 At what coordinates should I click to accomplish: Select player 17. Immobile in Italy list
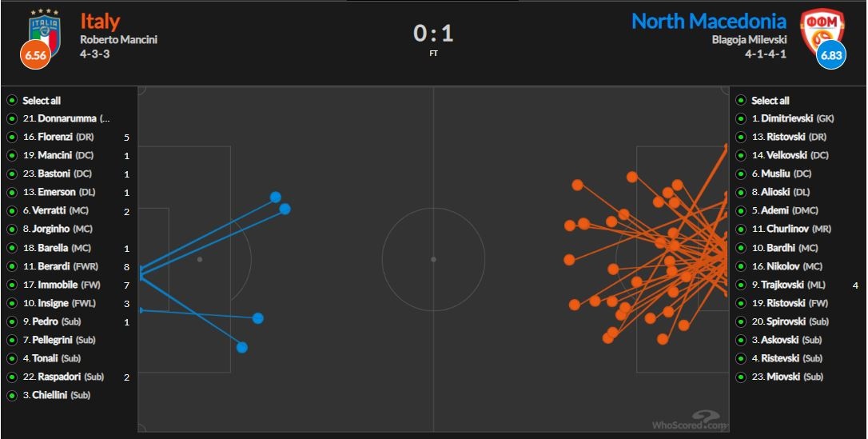click(60, 285)
